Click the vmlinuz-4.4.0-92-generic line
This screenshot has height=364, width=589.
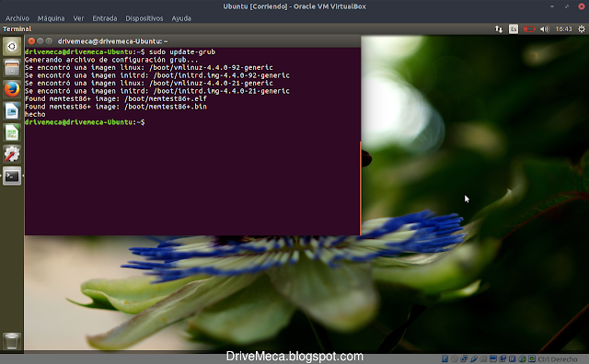[x=149, y=67]
